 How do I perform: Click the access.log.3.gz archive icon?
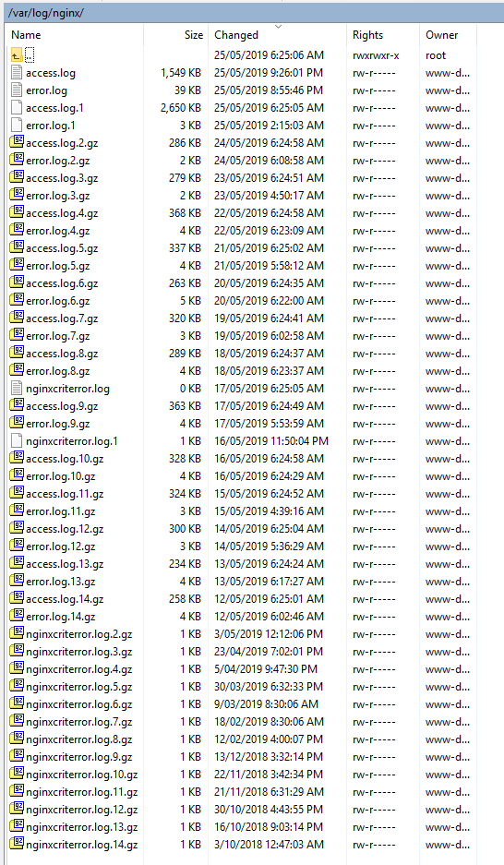coord(18,178)
